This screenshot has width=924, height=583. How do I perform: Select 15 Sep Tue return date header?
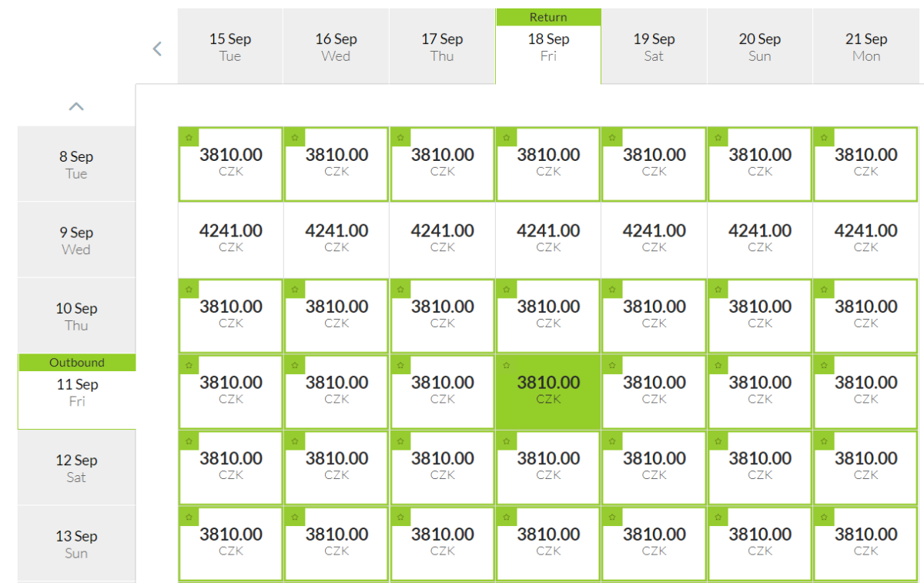click(x=230, y=47)
